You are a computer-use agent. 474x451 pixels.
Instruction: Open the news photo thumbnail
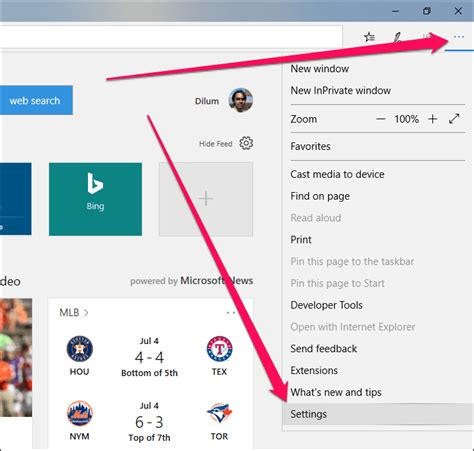point(16,357)
